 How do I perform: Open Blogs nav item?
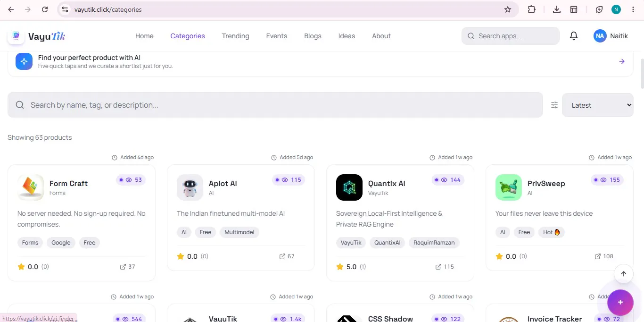click(x=313, y=36)
